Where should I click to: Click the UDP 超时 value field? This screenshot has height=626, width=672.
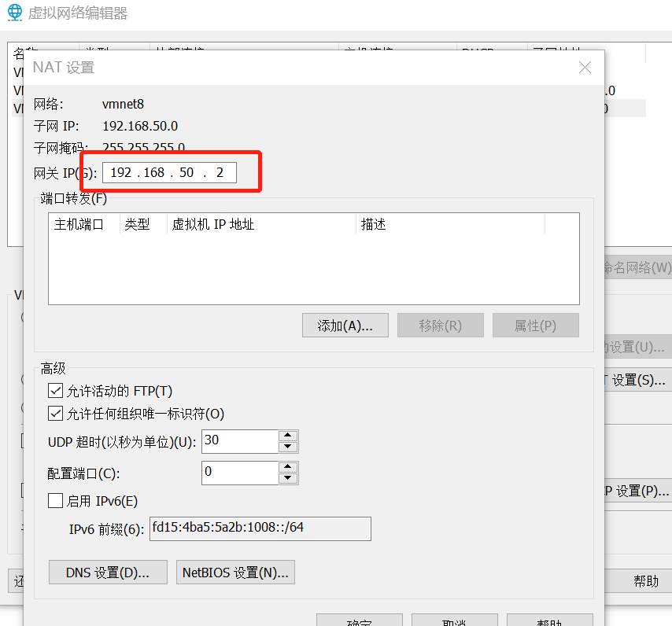click(x=239, y=441)
